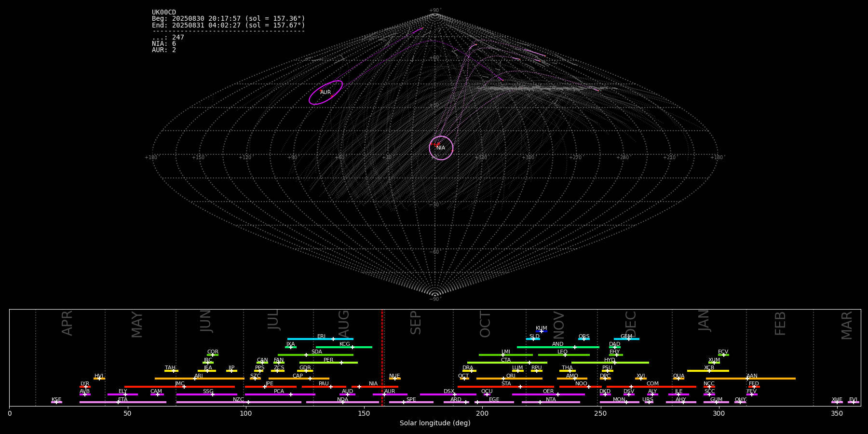The image size is (868, 434).
Task: Click the SDA shower label
Action: (x=317, y=352)
